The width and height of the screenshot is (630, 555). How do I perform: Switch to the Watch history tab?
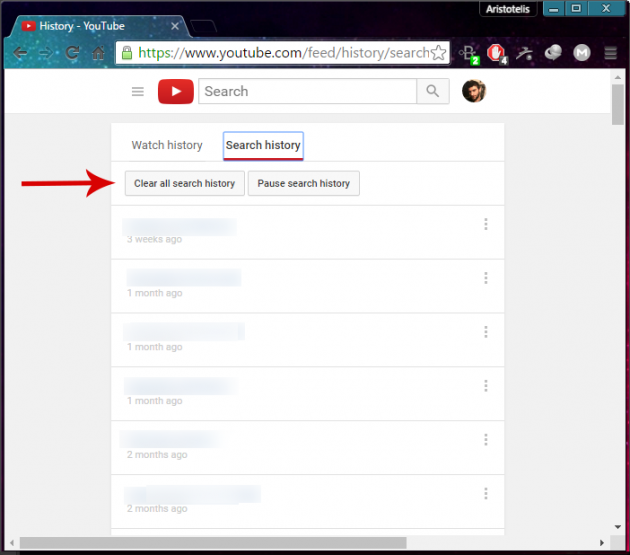(x=167, y=145)
